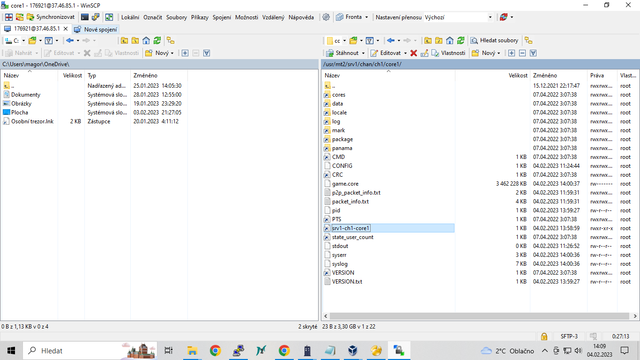Delete selected remote file with red X

413,53
